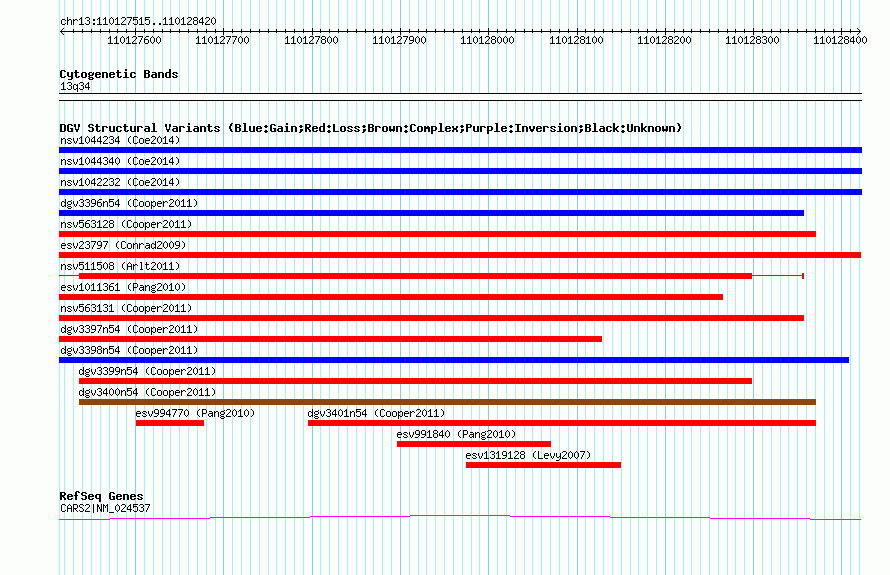Click the dgv3396n54 (Cooper2011) label
This screenshot has width=890, height=575.
pos(129,203)
